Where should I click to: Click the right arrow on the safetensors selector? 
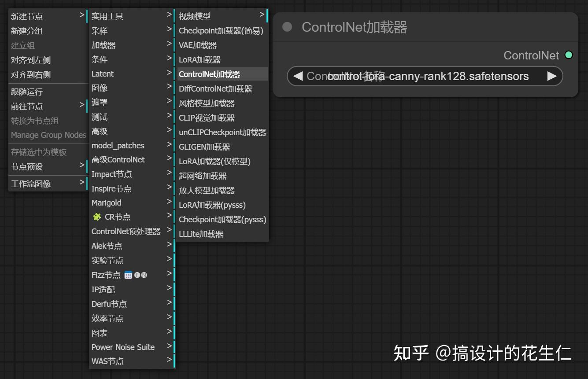552,76
